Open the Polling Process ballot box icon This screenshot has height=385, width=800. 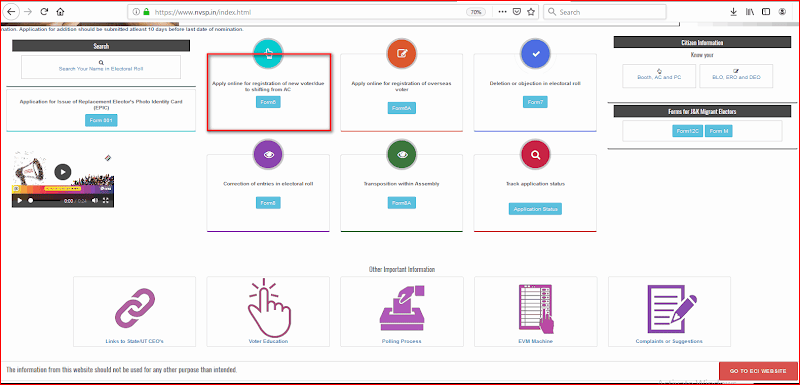pyautogui.click(x=402, y=309)
